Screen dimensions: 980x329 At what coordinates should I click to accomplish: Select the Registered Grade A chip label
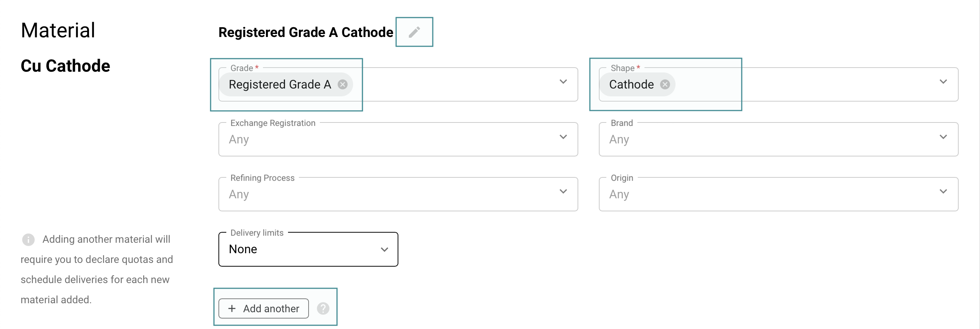(x=280, y=84)
